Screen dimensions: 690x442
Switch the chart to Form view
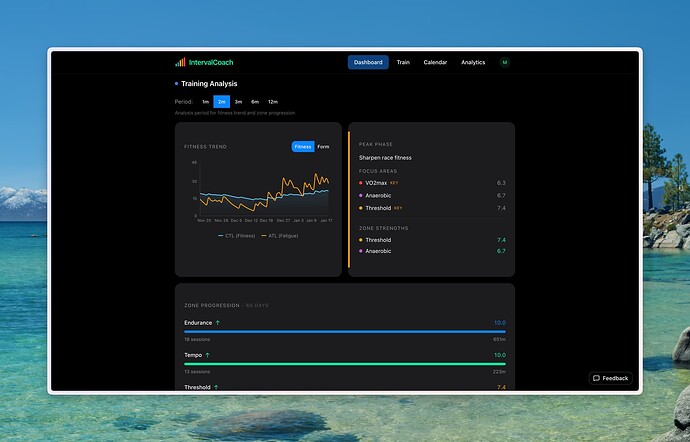323,147
